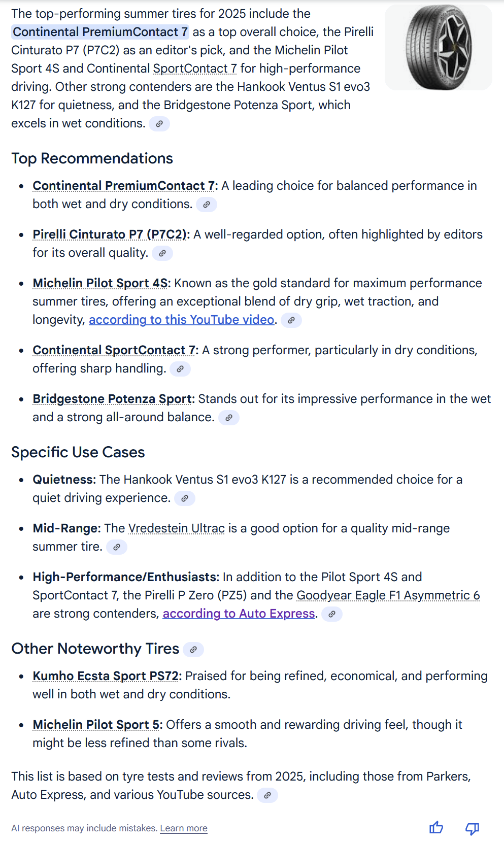The image size is (504, 844).
Task: Click the Michelin Pilot Sport 5 link
Action: coord(96,725)
